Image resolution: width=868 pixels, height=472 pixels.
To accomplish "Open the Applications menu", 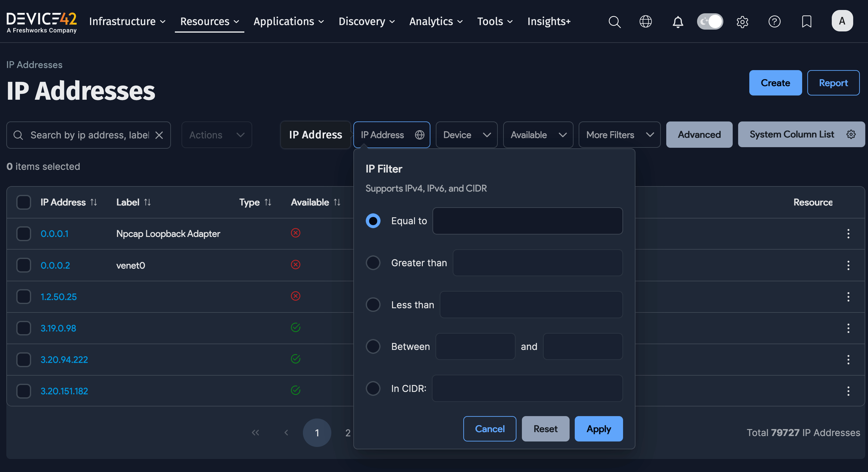I will coord(288,21).
